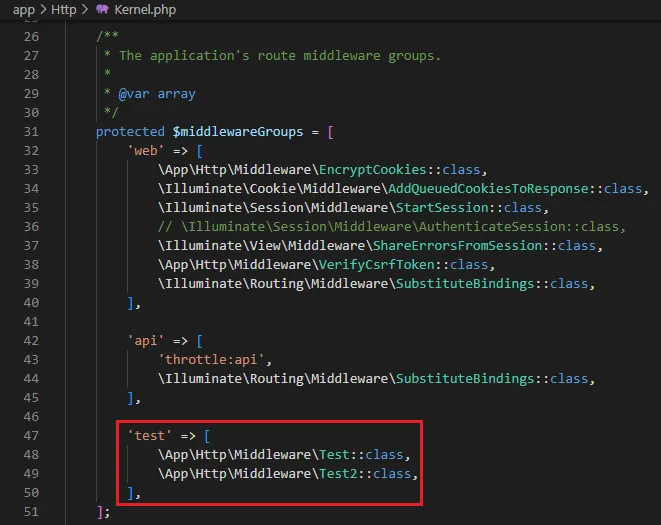Click StartSession class name on line 35
Image resolution: width=661 pixels, height=525 pixels.
(x=442, y=207)
